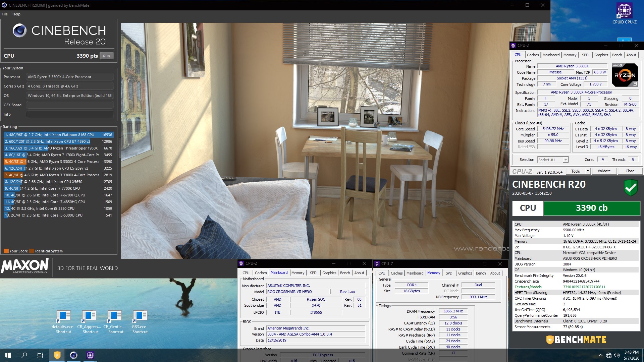Switch to Cinebench in taskbar

click(74, 355)
